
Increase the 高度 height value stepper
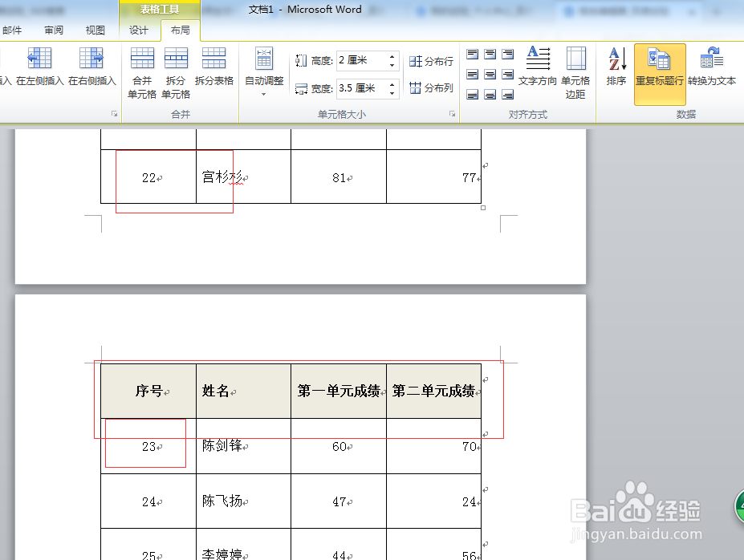point(391,56)
